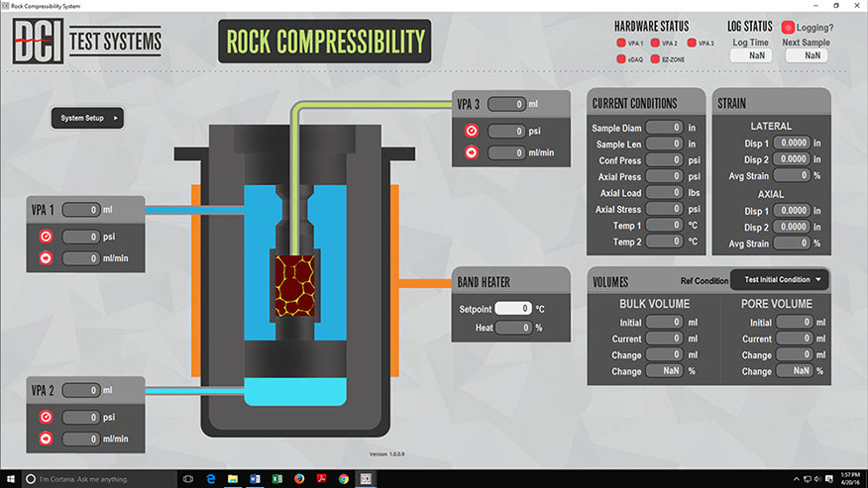Open the Test Initial Condition dropdown
The image size is (868, 488).
[780, 280]
